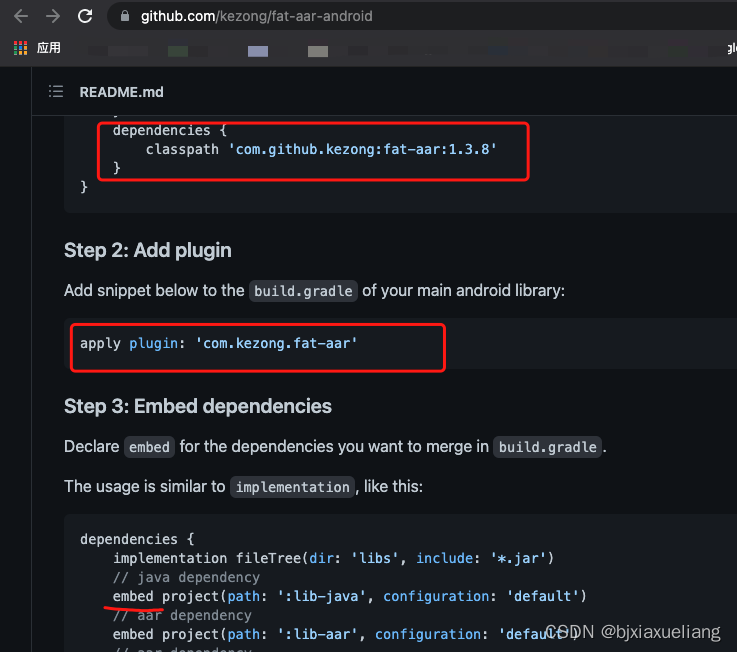Screen dimensions: 737x652
Task: Open the 应用 apps shortcut in bookmarks bar
Action: coord(37,48)
